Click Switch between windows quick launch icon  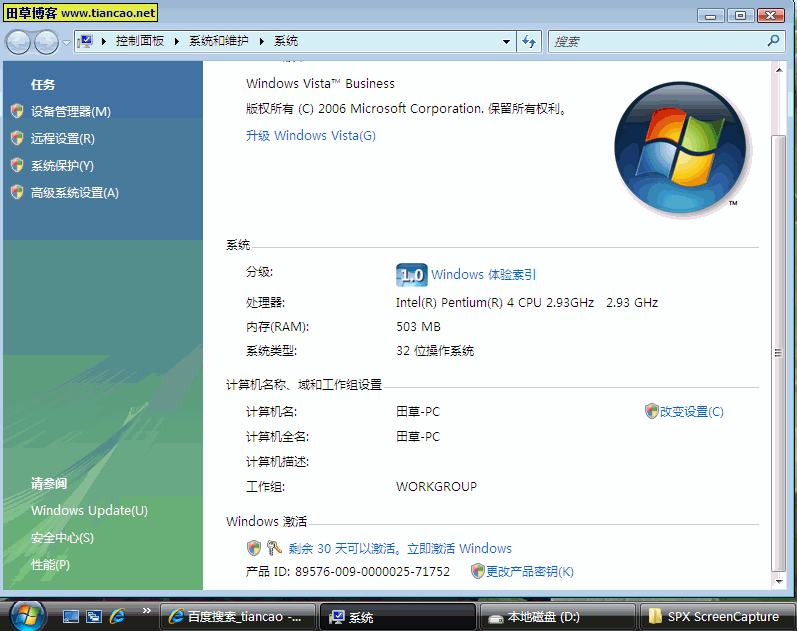[x=94, y=617]
